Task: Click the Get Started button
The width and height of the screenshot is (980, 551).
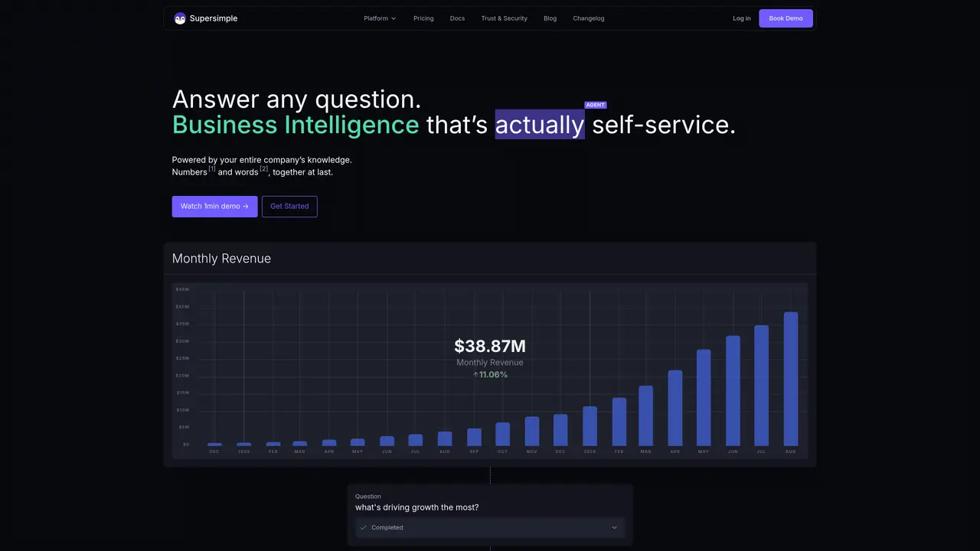Action: point(289,207)
